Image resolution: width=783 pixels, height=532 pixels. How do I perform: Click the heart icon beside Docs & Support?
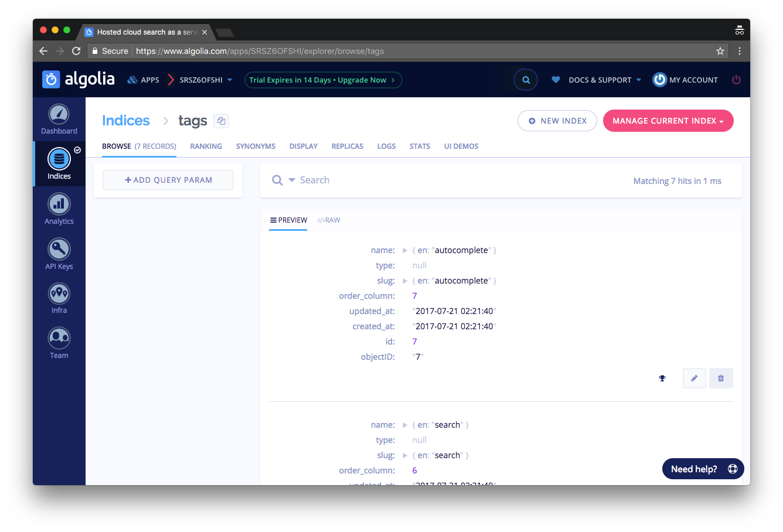coord(556,80)
